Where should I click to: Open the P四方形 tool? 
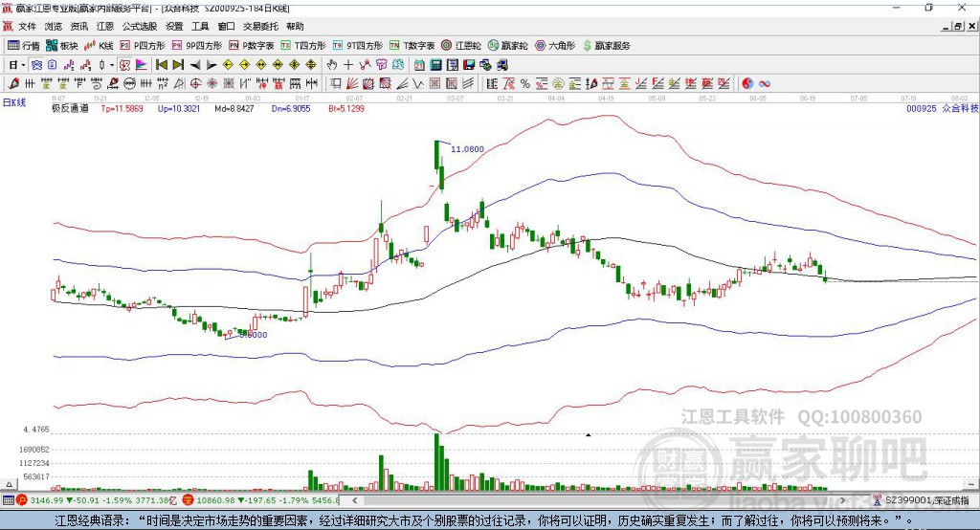tap(143, 46)
